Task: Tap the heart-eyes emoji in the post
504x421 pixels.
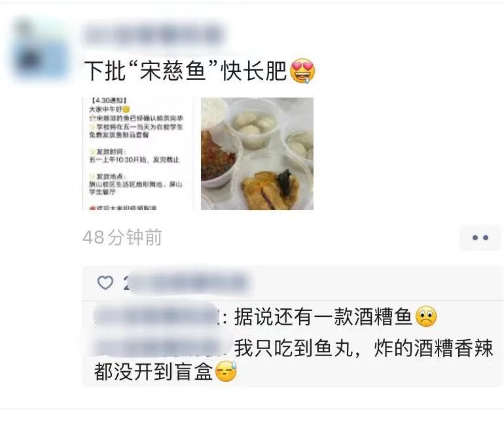Action: pyautogui.click(x=302, y=71)
